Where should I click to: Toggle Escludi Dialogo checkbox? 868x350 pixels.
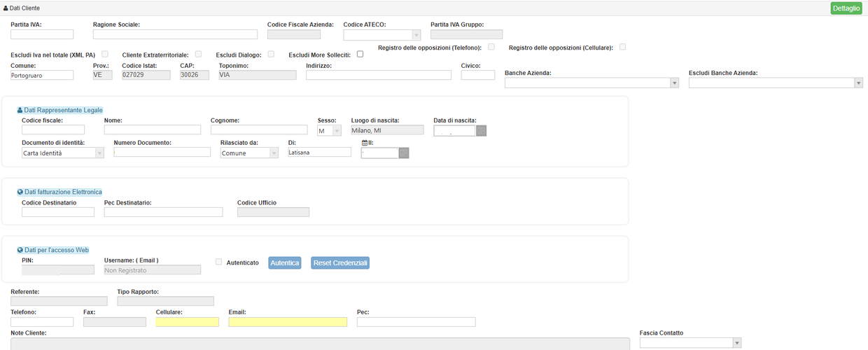269,54
